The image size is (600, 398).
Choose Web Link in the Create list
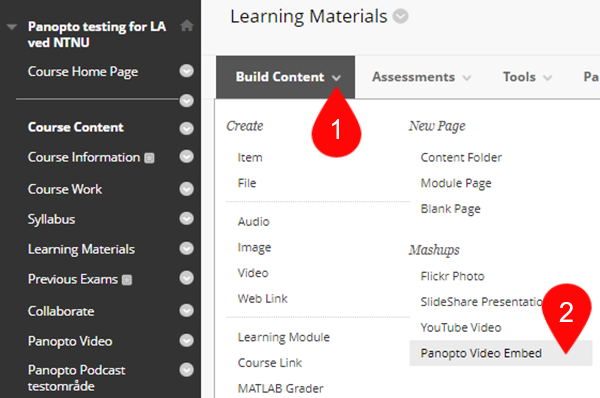pyautogui.click(x=262, y=298)
